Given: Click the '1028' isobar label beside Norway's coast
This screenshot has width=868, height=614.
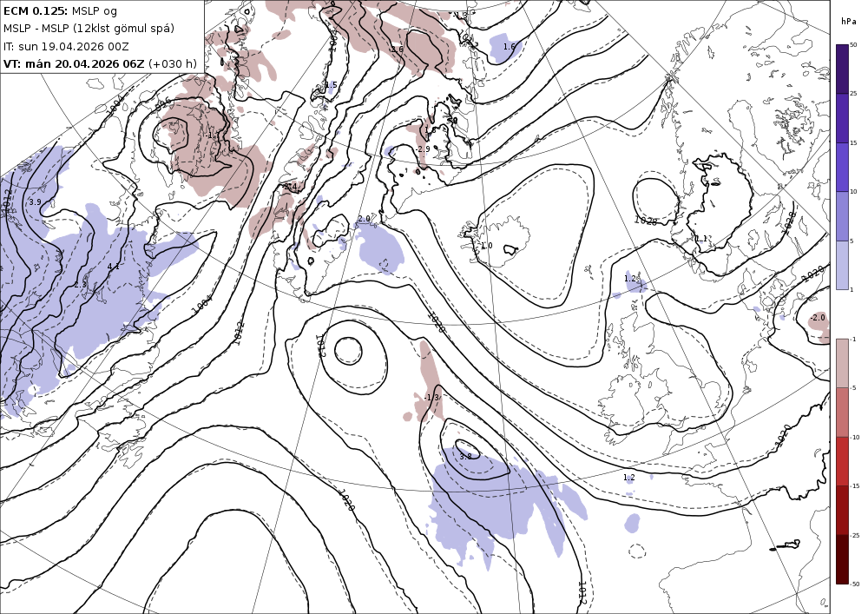Looking at the screenshot, I should 645,221.
